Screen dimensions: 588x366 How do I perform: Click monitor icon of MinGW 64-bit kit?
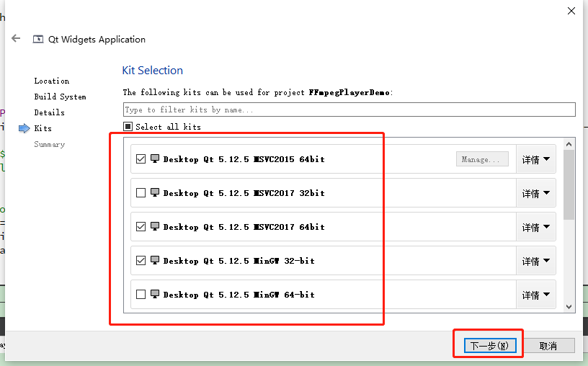coord(155,295)
